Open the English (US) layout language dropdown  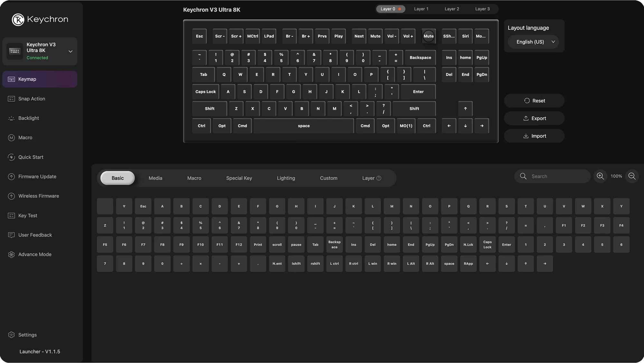coord(533,42)
